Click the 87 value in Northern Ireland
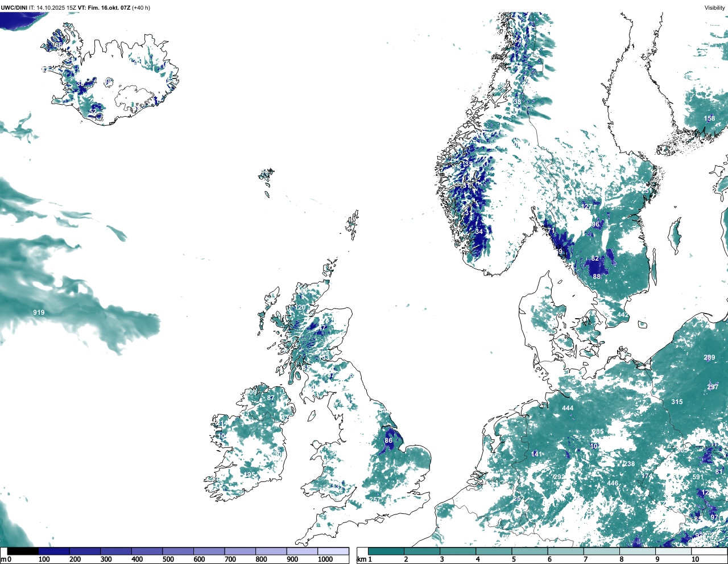 tap(271, 398)
